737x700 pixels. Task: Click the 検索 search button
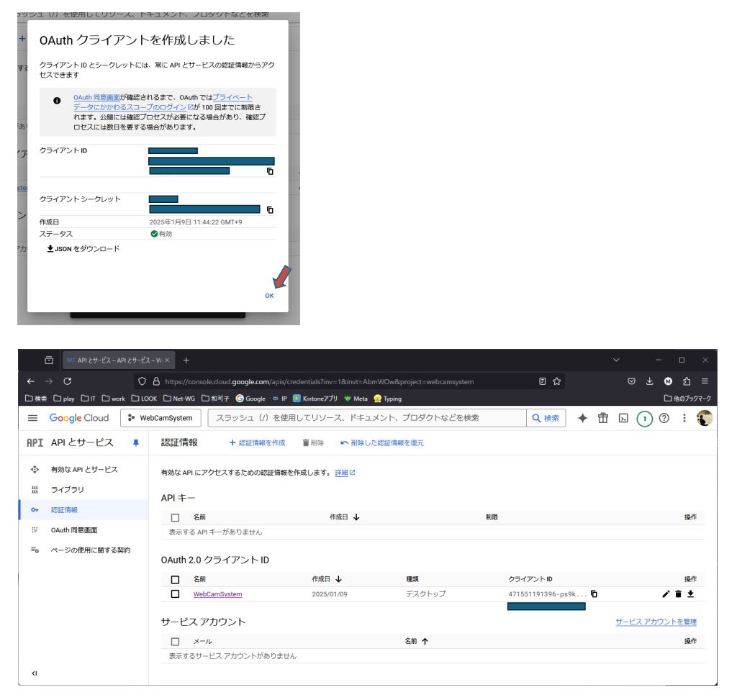pyautogui.click(x=546, y=418)
